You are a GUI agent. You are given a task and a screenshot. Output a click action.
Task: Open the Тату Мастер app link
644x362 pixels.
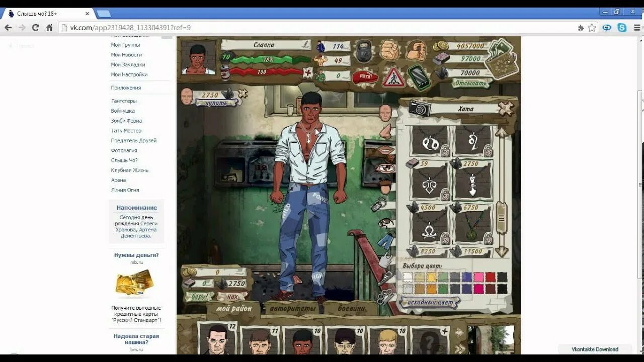[126, 131]
